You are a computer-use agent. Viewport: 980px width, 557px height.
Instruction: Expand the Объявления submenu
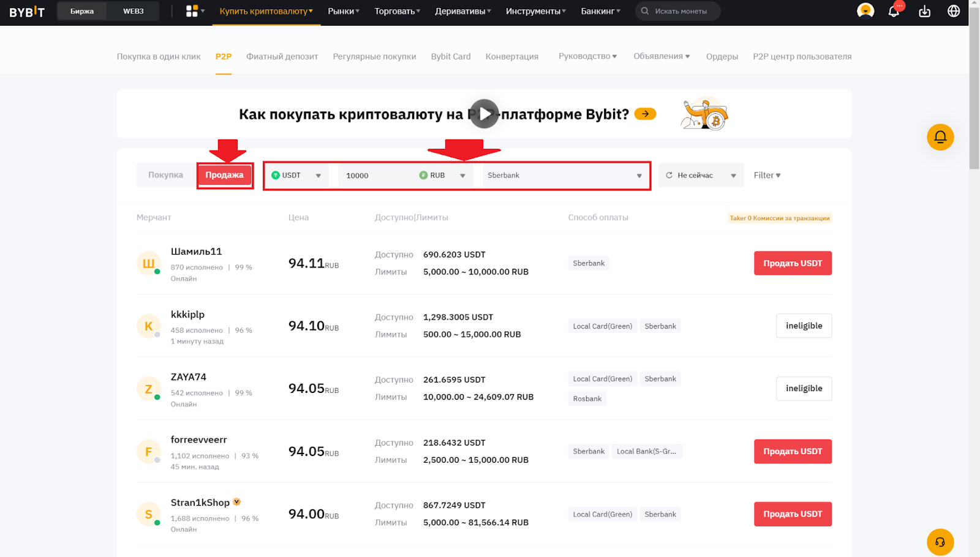click(661, 56)
